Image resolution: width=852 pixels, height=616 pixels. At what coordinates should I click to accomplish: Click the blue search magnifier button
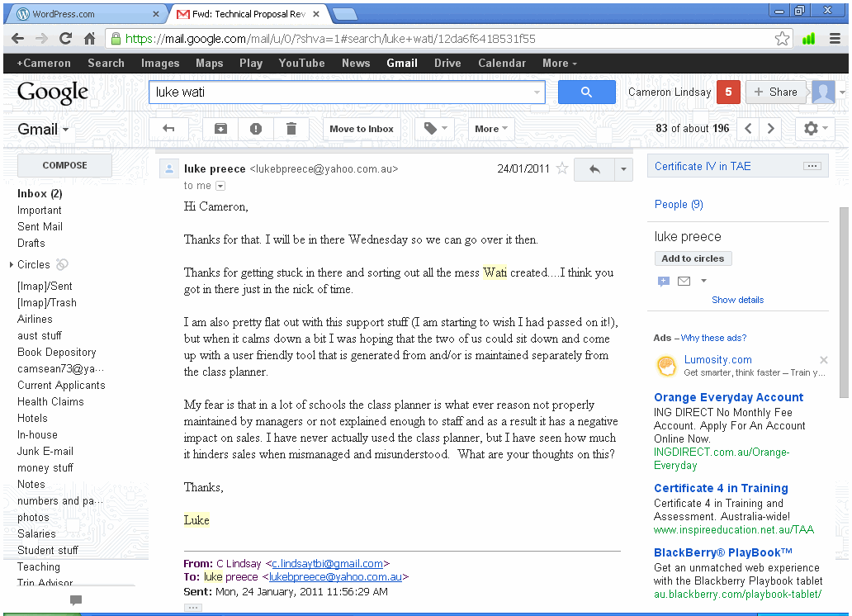tap(586, 92)
